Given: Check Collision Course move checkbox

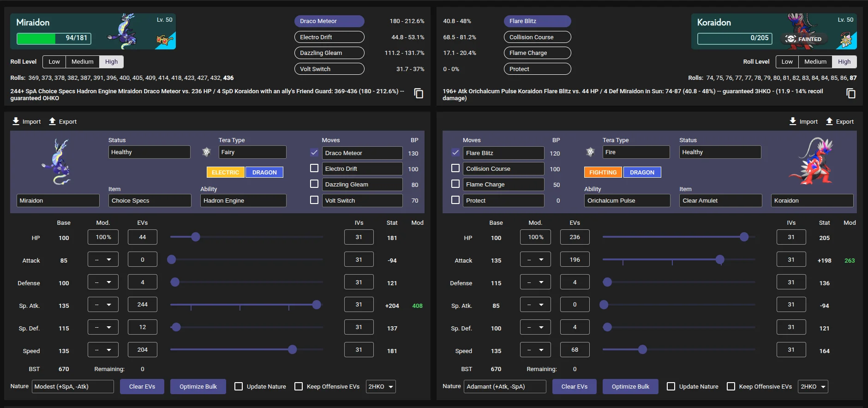Looking at the screenshot, I should [455, 168].
